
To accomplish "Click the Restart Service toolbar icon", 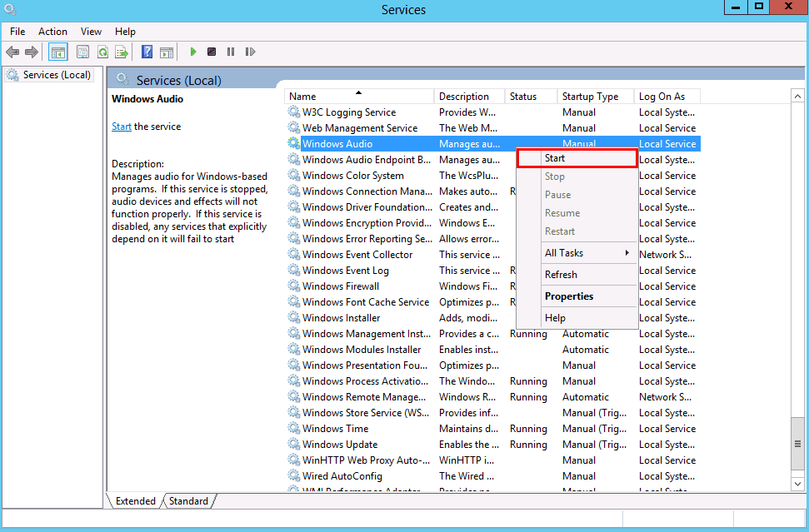I will click(250, 52).
